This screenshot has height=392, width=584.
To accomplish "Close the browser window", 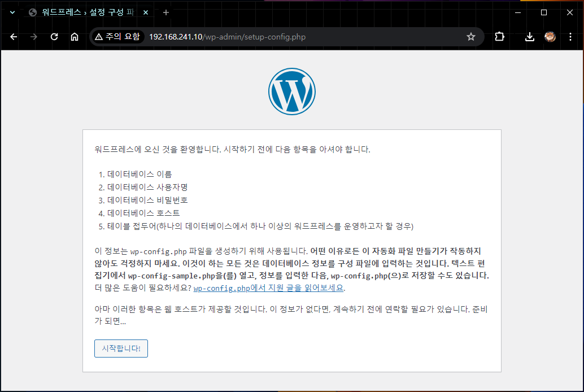I will pos(569,12).
